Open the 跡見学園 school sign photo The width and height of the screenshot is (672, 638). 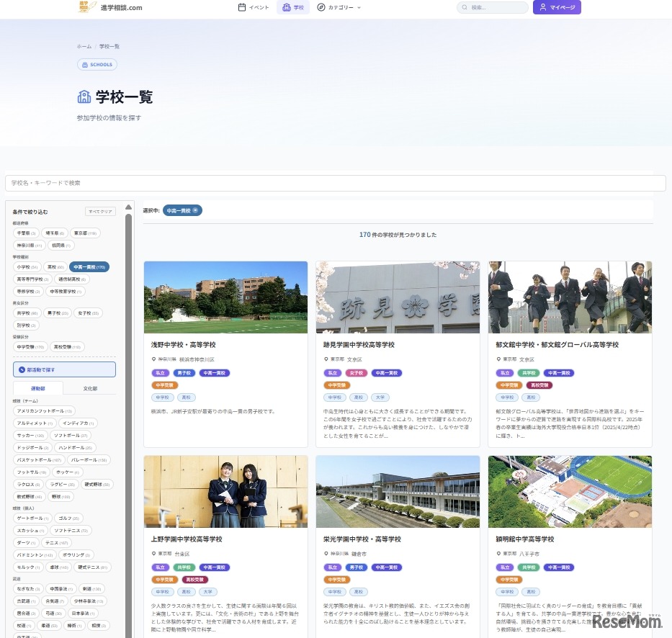pos(398,297)
